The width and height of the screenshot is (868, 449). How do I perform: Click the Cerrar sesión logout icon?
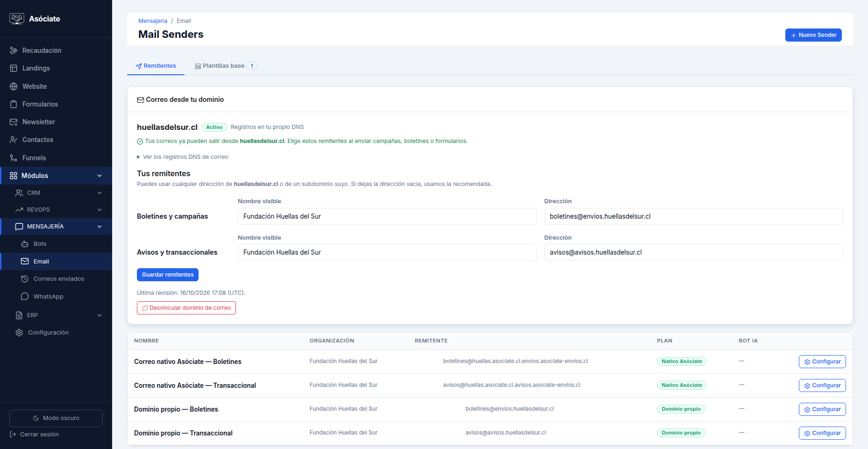(x=13, y=435)
